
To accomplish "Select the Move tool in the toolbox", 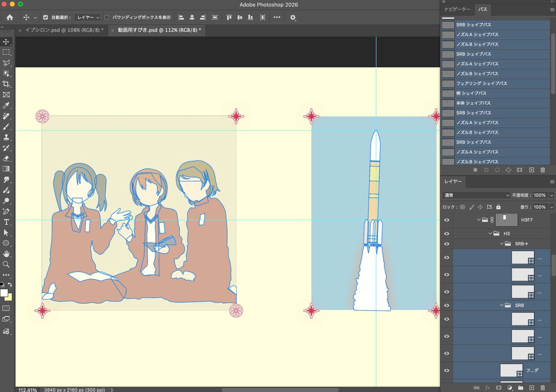I will click(6, 42).
